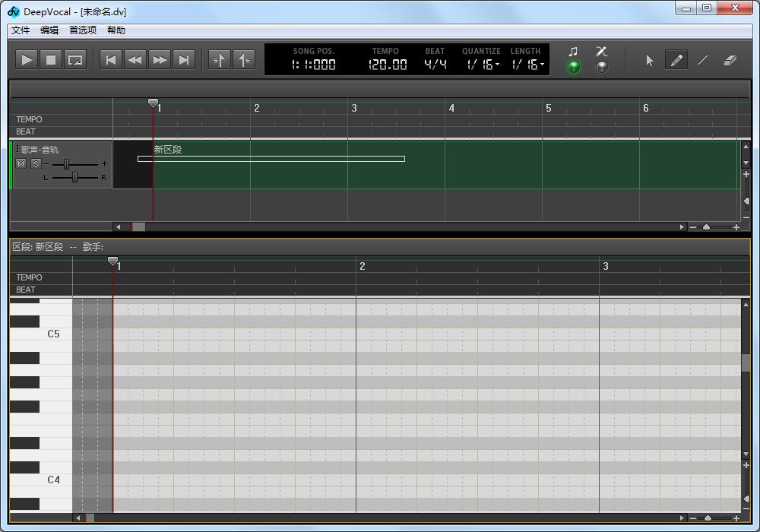Select the arrow pointer tool

click(x=650, y=60)
